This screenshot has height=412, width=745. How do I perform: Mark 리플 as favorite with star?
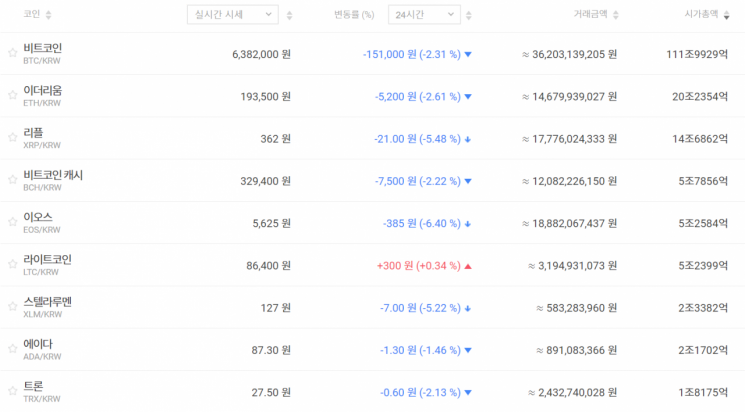click(12, 138)
